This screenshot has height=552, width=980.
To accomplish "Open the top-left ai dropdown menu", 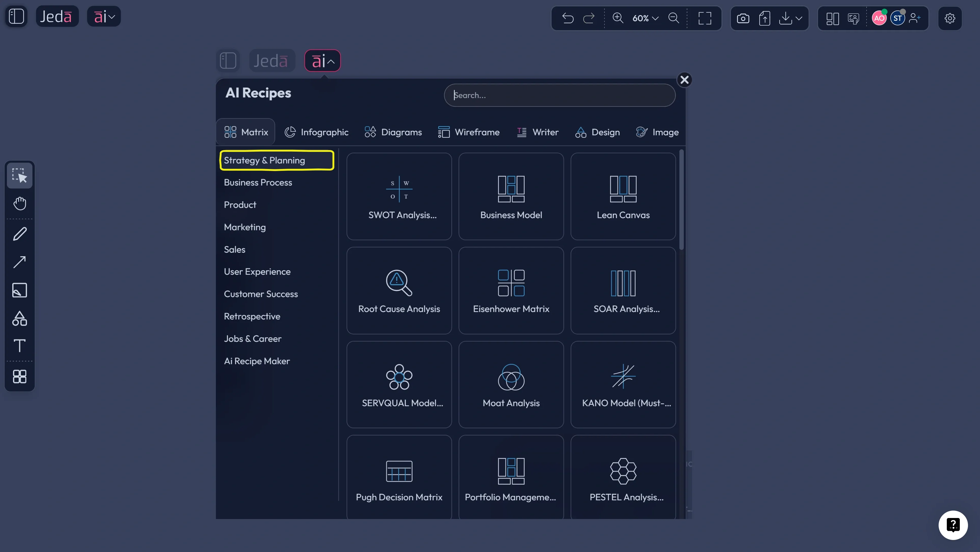I will (x=104, y=16).
